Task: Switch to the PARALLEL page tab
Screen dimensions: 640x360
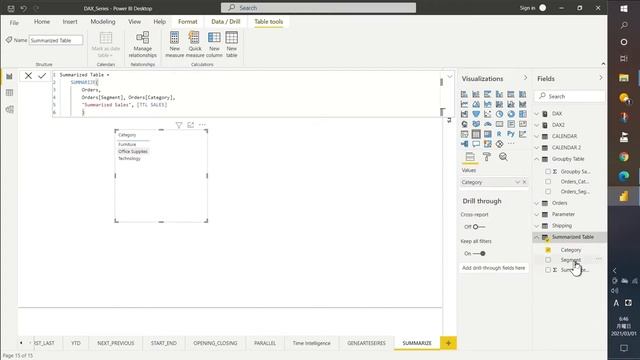Action: tap(265, 343)
